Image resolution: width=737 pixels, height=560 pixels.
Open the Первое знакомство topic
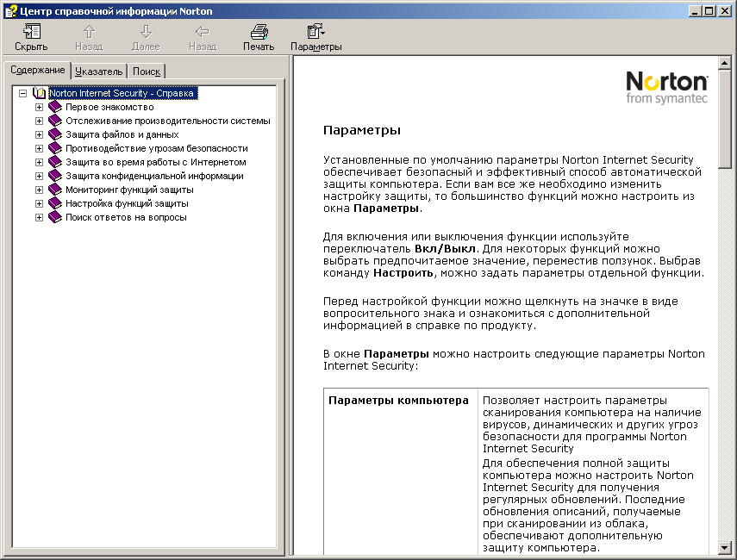point(109,107)
